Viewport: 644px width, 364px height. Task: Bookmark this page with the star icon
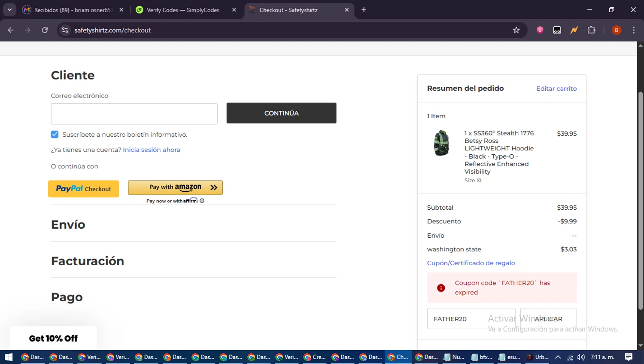click(516, 30)
